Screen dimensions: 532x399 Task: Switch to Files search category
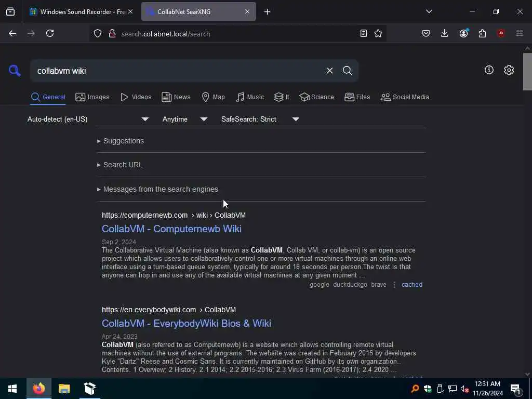pos(357,97)
